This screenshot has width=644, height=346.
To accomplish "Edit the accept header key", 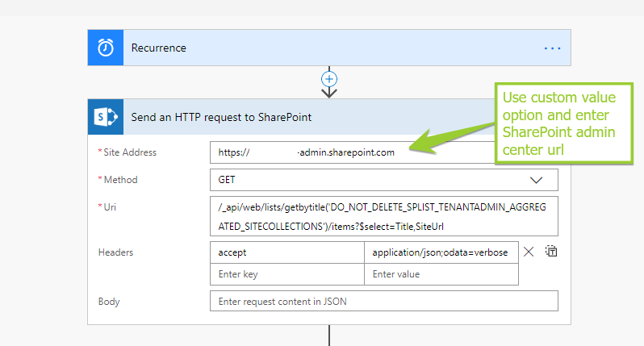I will pyautogui.click(x=286, y=252).
